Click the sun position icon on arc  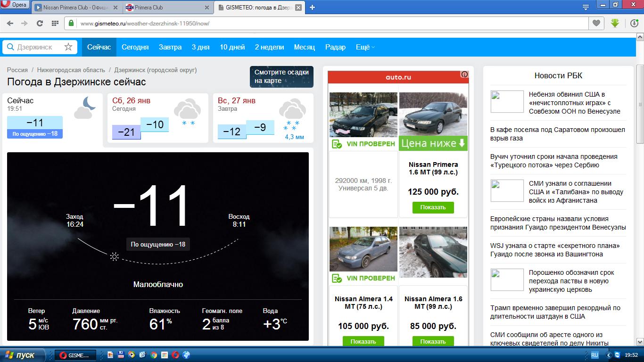(114, 256)
